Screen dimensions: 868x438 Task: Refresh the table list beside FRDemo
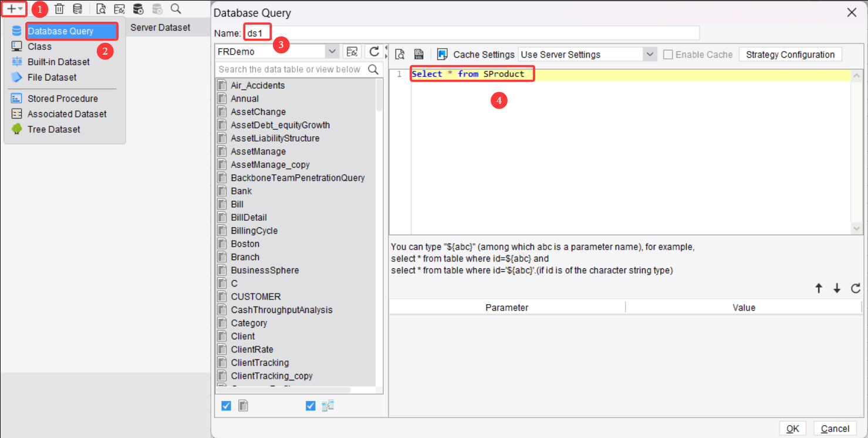(373, 52)
